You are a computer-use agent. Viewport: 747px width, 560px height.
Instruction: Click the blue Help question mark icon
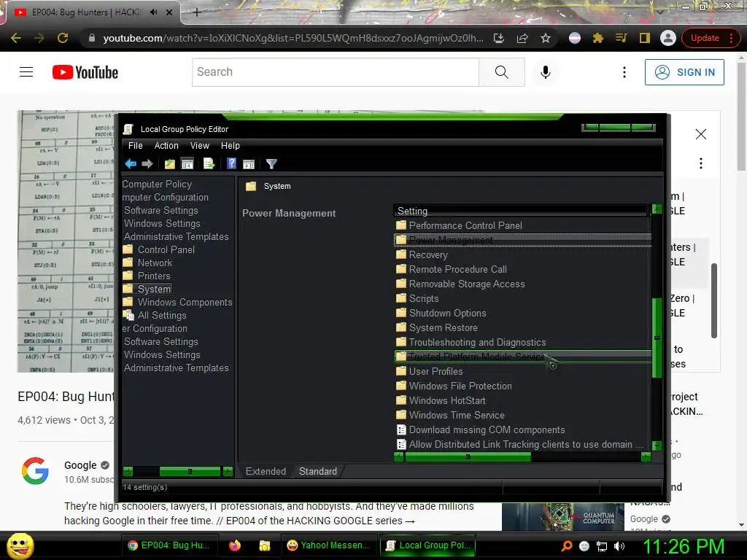pyautogui.click(x=231, y=164)
